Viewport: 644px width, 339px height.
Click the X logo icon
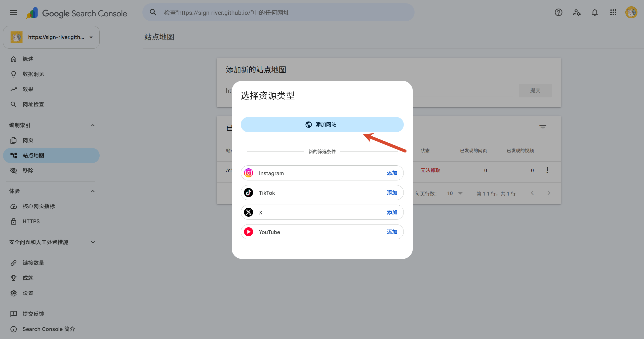pos(249,212)
